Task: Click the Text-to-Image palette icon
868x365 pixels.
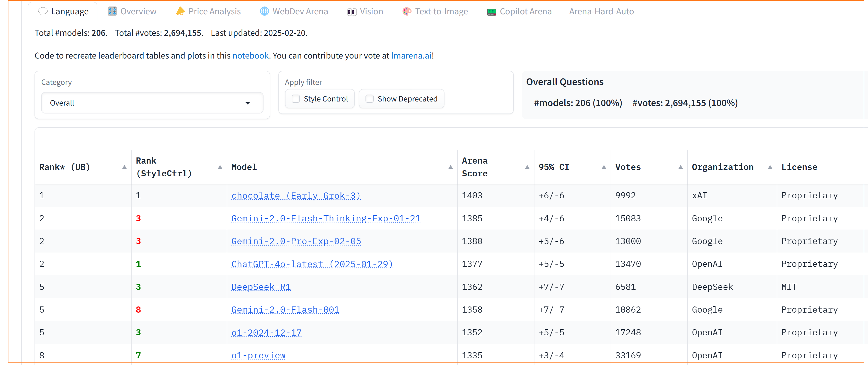Action: [x=407, y=12]
